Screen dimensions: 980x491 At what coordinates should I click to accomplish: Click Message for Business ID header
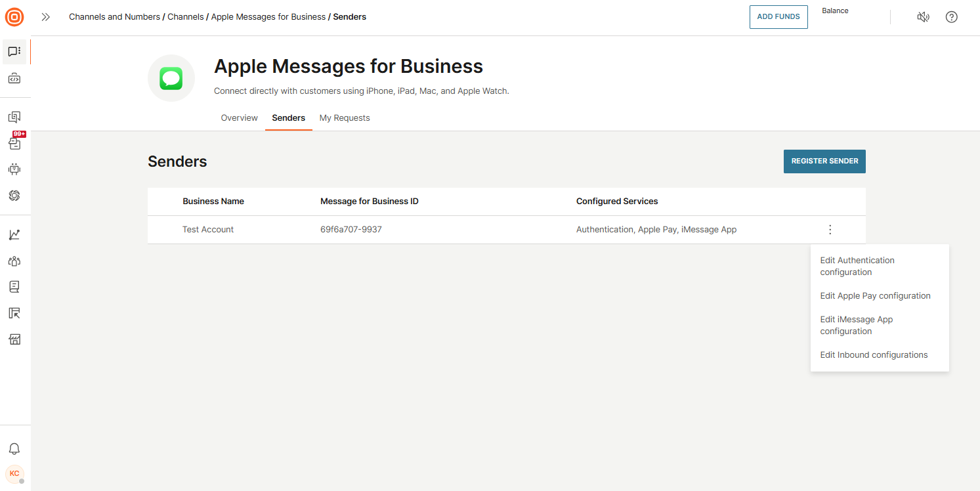pos(370,202)
